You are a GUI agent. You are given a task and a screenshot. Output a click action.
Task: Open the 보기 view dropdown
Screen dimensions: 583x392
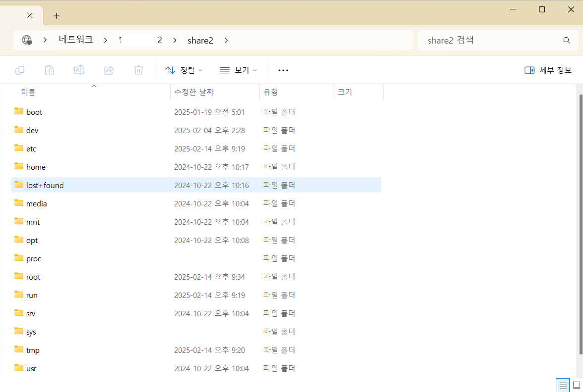click(x=239, y=70)
